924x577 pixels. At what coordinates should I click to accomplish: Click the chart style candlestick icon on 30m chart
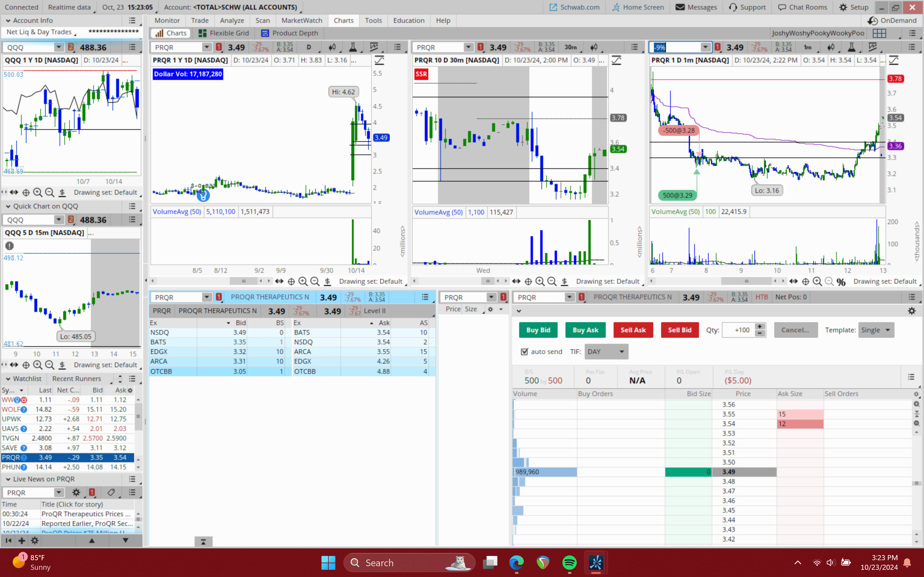click(594, 47)
